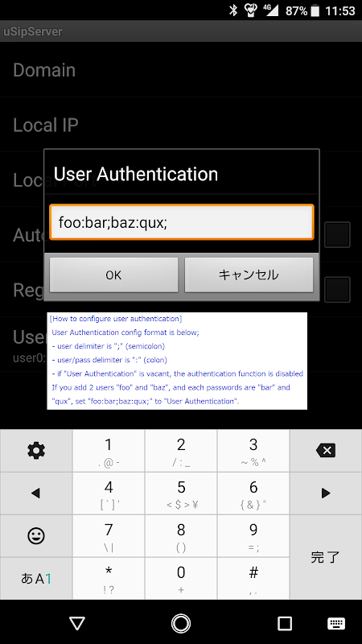Open recent apps square button
362x644 pixels.
click(x=285, y=623)
